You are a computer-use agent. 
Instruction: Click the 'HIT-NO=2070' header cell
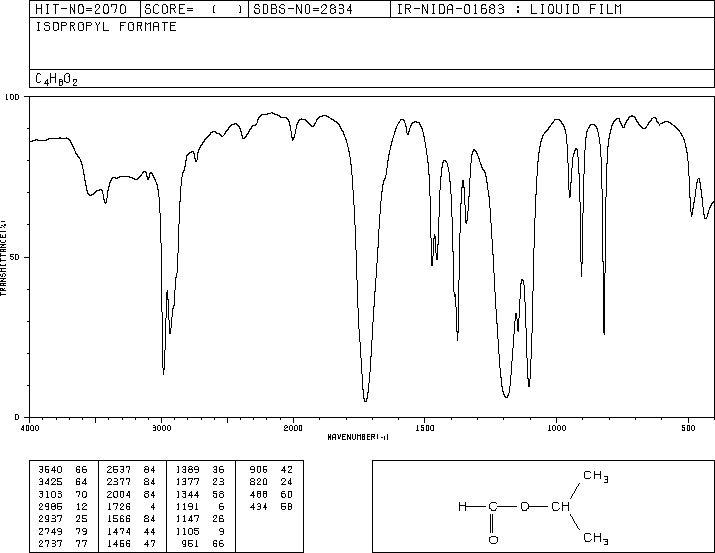[85, 9]
